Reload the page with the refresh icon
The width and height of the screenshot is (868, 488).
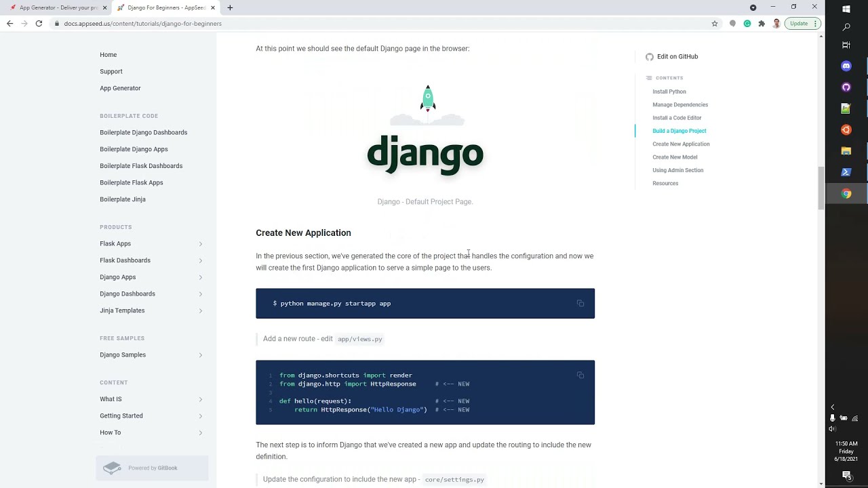tap(39, 23)
